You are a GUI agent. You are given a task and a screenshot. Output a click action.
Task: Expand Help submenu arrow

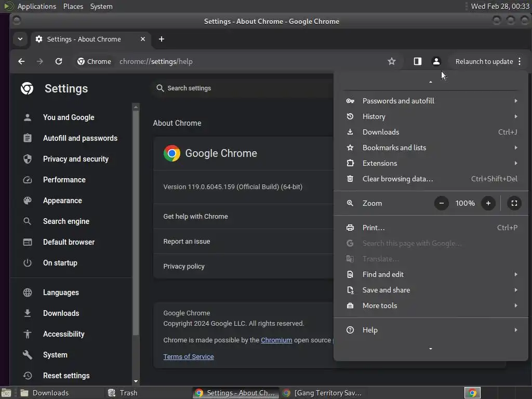(516, 330)
